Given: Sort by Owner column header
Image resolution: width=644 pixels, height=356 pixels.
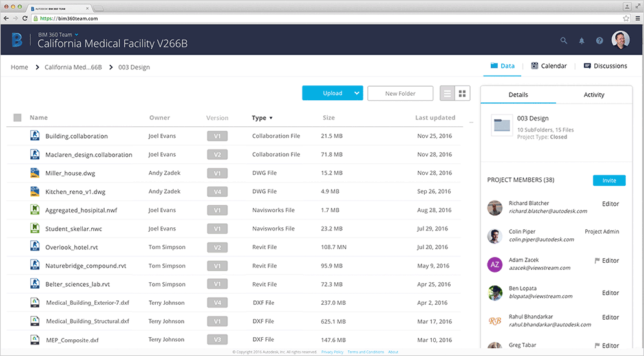Looking at the screenshot, I should (159, 118).
